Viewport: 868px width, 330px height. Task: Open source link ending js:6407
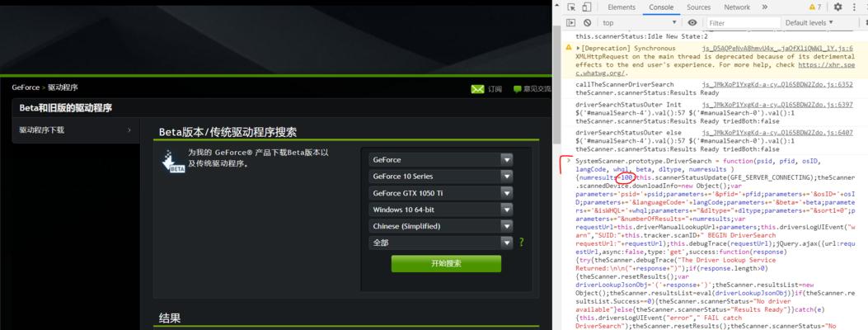pyautogui.click(x=778, y=133)
